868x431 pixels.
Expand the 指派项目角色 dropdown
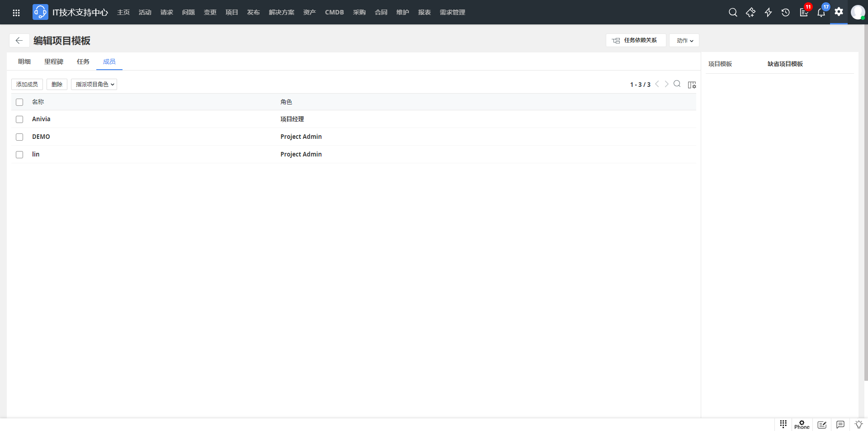tap(94, 85)
